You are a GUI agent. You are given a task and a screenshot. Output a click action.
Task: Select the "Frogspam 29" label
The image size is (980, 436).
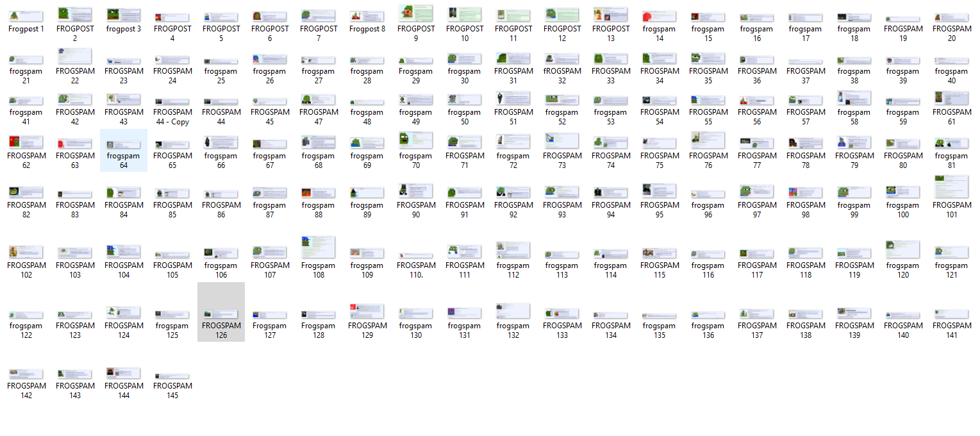416,76
